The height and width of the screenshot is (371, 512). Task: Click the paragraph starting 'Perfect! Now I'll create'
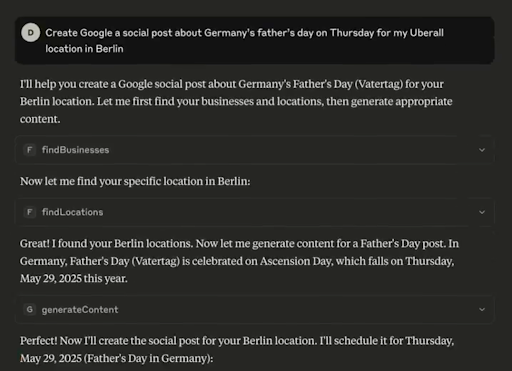click(x=237, y=349)
